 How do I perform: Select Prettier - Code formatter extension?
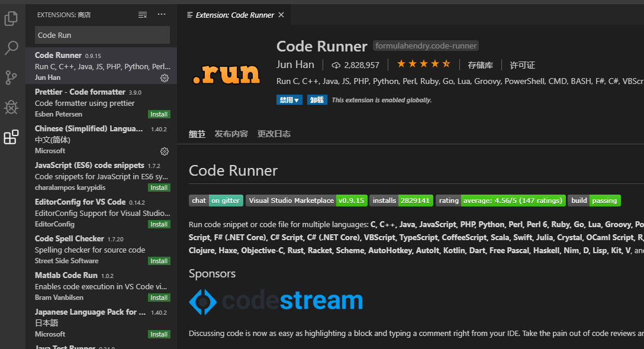(101, 103)
